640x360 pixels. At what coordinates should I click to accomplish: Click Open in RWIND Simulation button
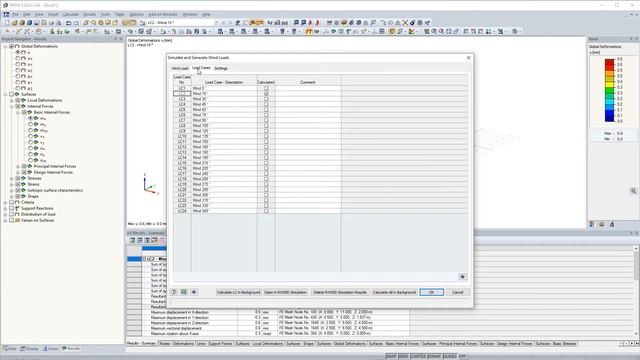click(x=285, y=292)
